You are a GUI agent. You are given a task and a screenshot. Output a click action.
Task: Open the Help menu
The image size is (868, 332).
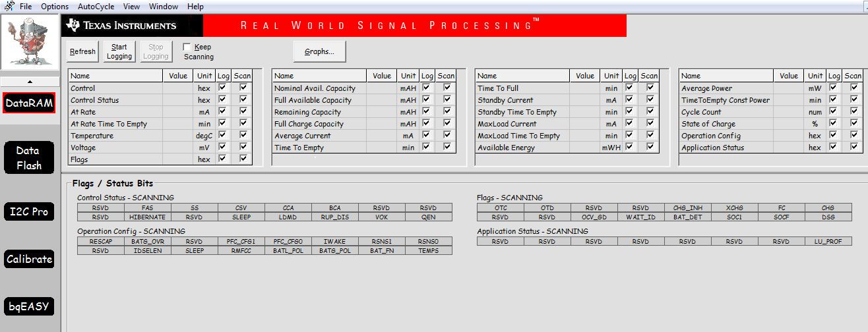click(x=195, y=7)
